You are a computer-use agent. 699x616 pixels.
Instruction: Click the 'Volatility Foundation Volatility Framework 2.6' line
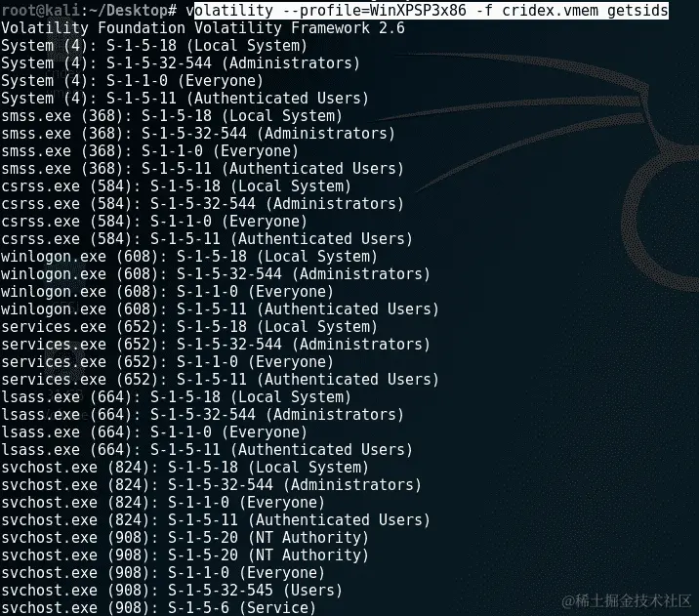203,28
